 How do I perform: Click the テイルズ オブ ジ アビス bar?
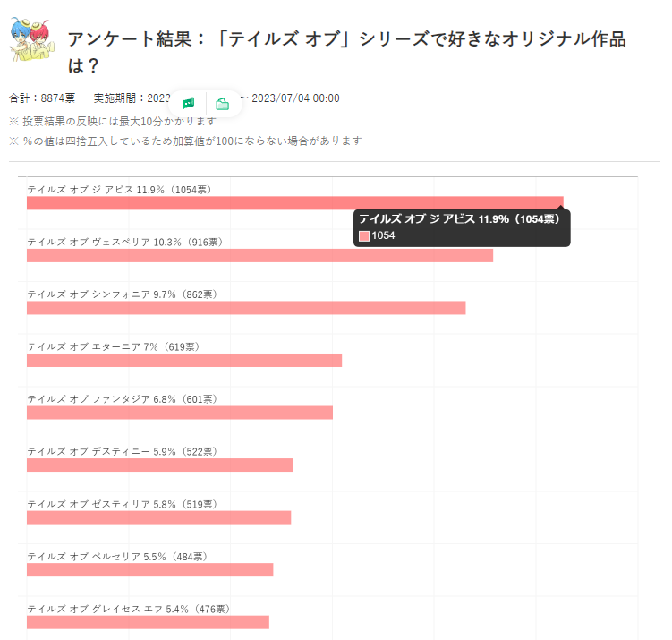[x=294, y=203]
